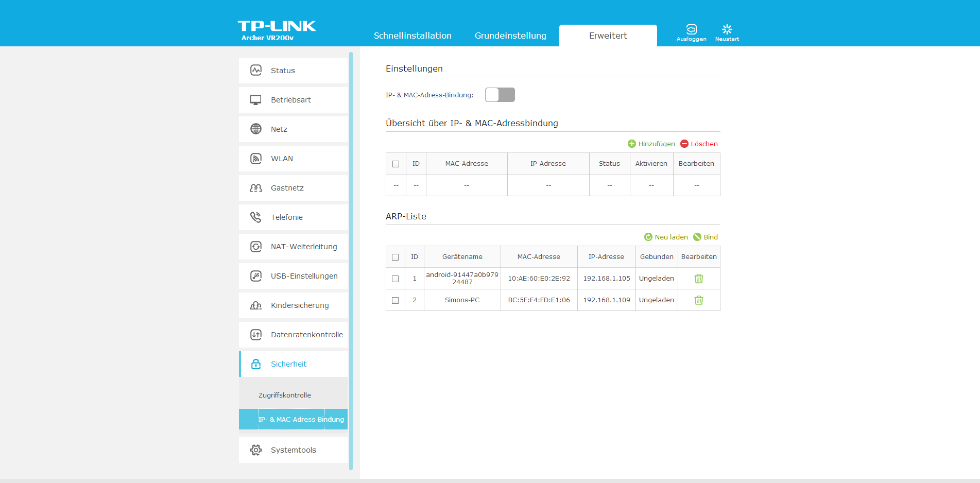Switch to the Schnellinstallation tab
The width and height of the screenshot is (980, 483).
[412, 36]
